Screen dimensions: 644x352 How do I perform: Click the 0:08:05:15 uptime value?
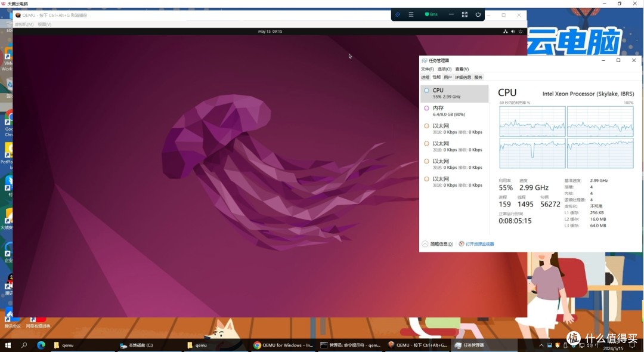tap(515, 221)
